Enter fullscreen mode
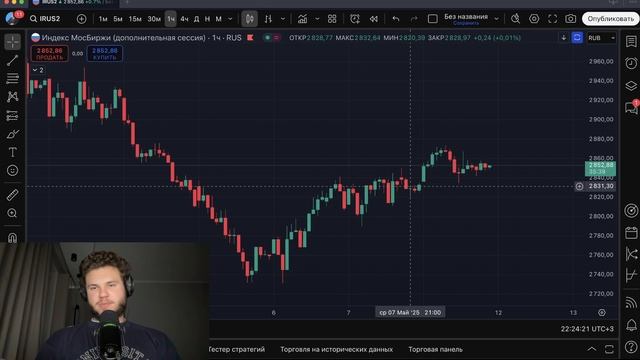 (552, 19)
